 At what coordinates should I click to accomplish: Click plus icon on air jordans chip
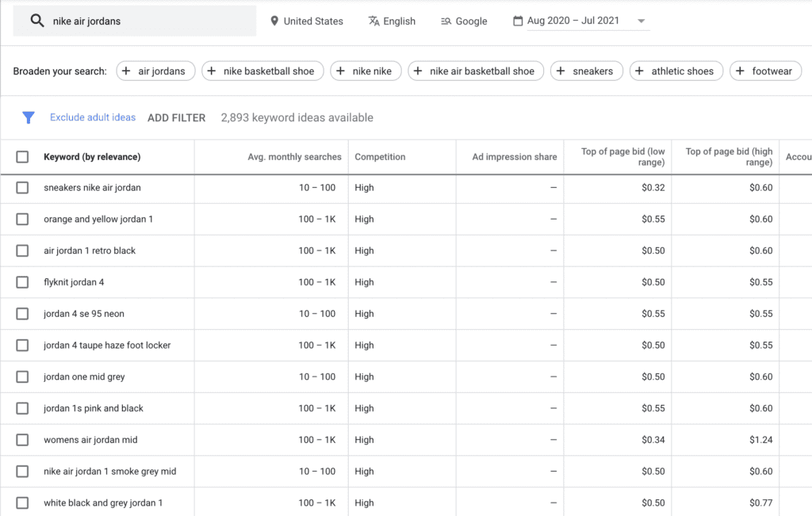click(x=126, y=71)
